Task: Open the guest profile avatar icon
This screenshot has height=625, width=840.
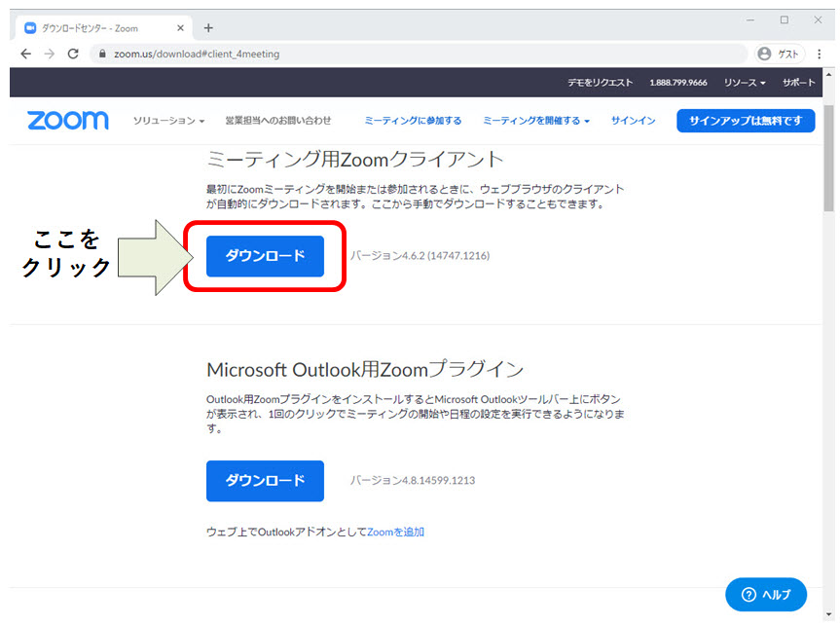Action: [x=764, y=54]
